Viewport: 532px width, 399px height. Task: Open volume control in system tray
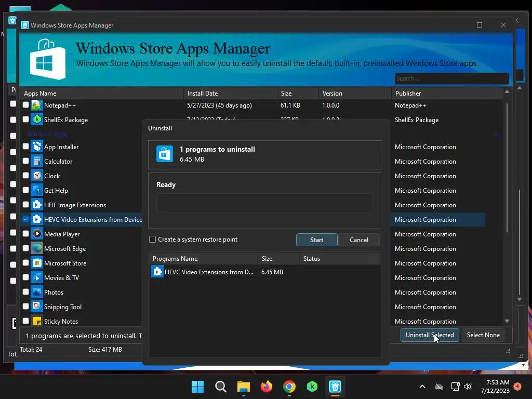468,387
